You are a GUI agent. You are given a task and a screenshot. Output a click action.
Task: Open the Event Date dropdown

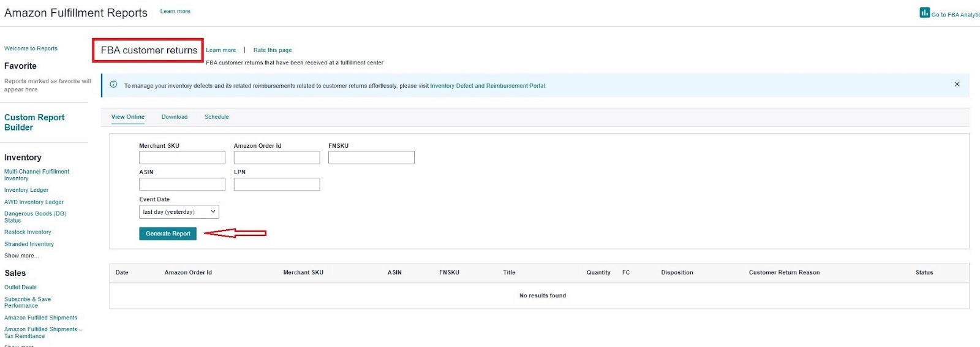point(179,212)
